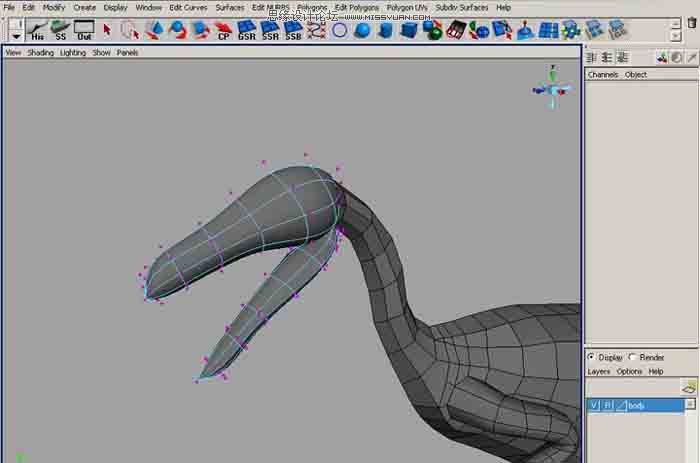The image size is (700, 463).
Task: Open the Channels menu in Channel Box
Action: [x=603, y=74]
